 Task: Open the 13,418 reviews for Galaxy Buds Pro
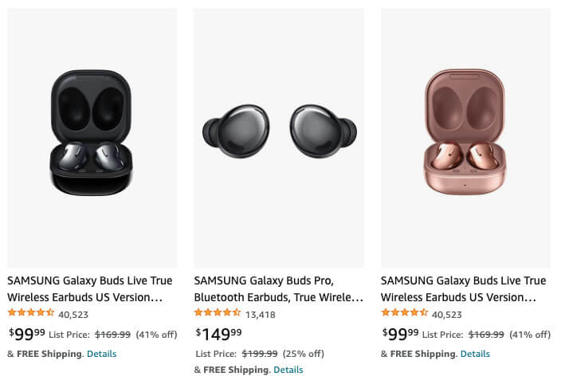(261, 314)
